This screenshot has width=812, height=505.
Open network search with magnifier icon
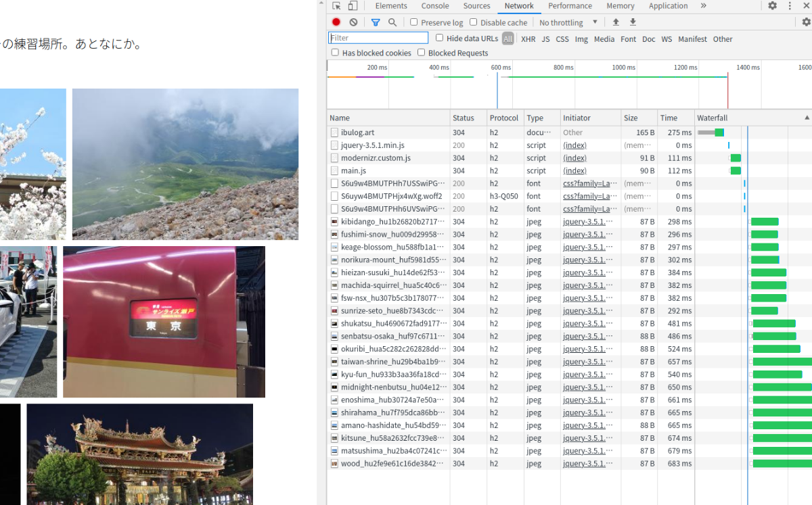point(392,22)
